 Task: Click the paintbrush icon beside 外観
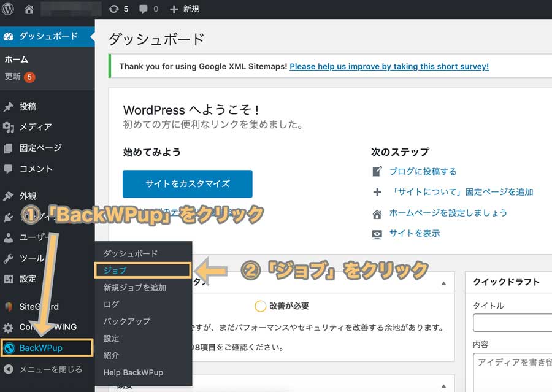(9, 196)
